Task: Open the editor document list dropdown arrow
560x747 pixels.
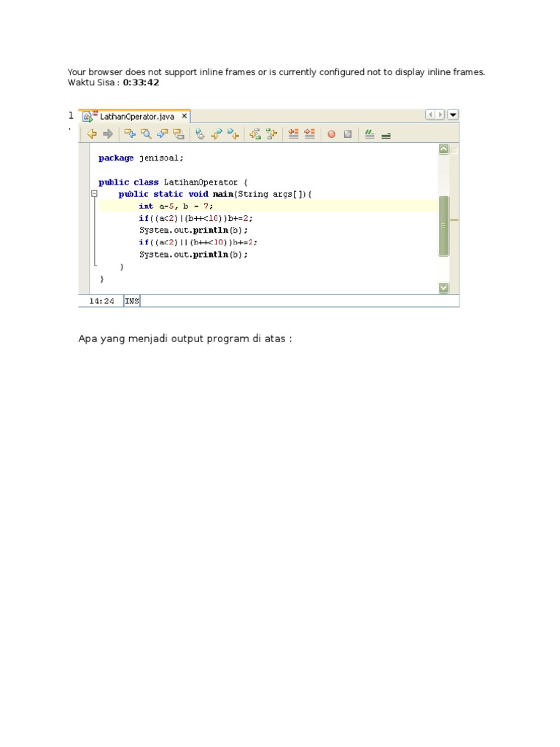Action: (x=453, y=115)
